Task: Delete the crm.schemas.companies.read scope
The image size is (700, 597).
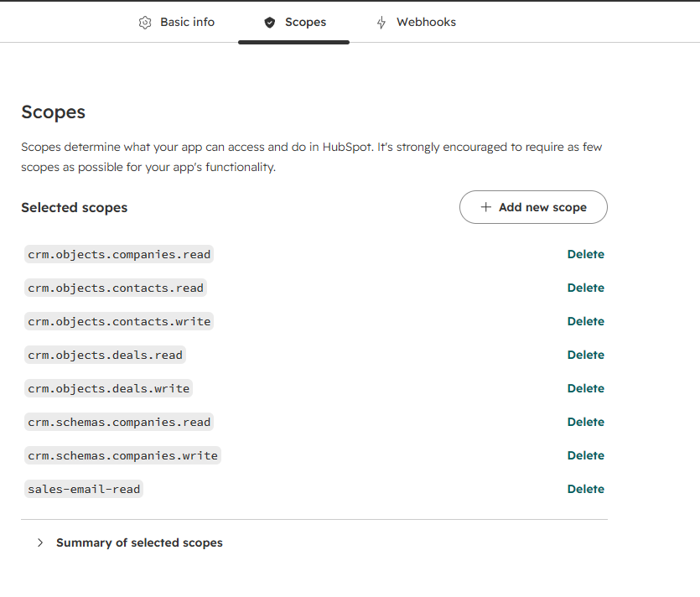Action: [x=586, y=422]
